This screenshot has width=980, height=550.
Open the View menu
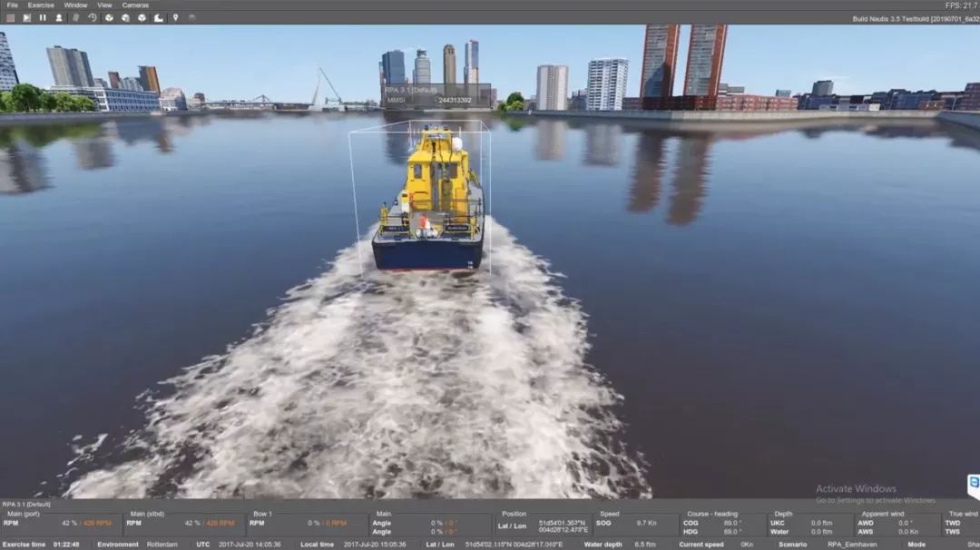[x=104, y=5]
